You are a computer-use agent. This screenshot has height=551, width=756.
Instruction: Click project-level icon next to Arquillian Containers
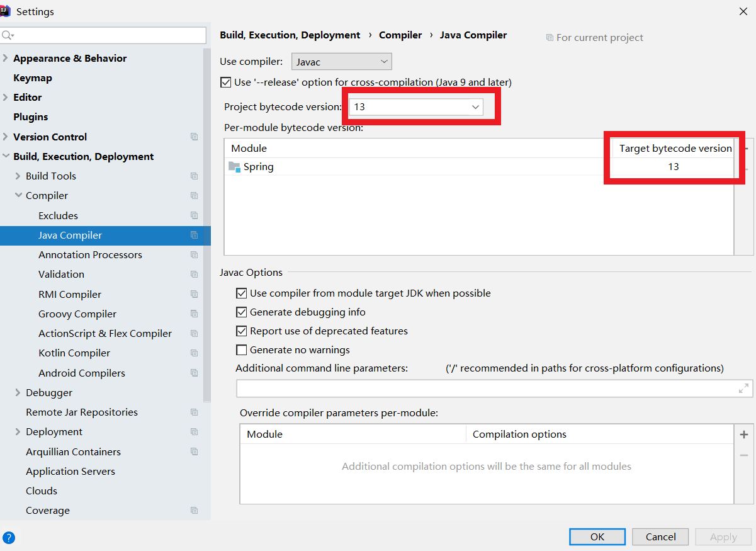coord(194,452)
